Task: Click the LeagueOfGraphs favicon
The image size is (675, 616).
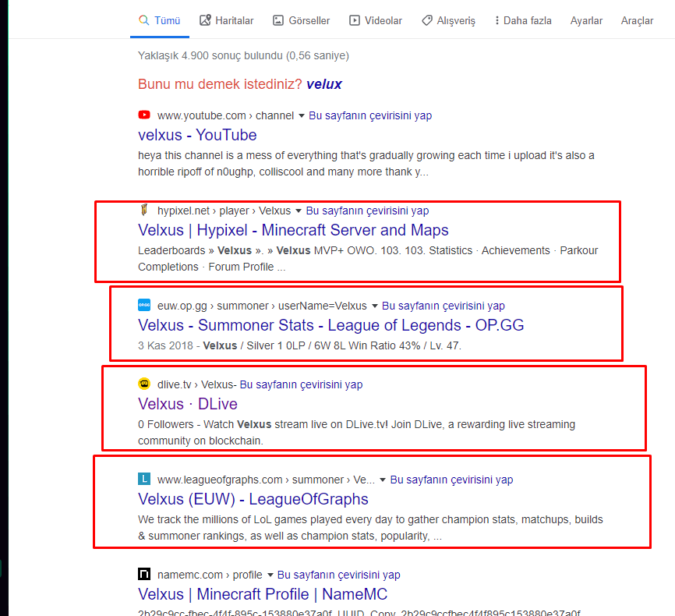Action: pos(144,479)
